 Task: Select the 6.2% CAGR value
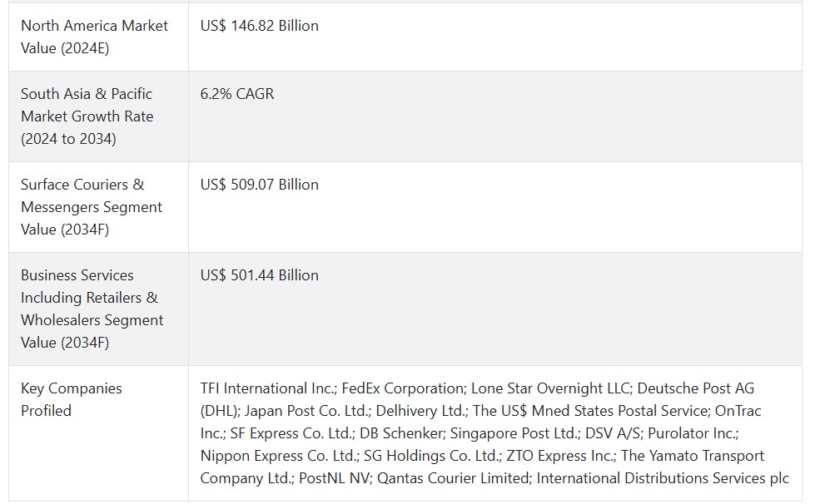coord(237,94)
